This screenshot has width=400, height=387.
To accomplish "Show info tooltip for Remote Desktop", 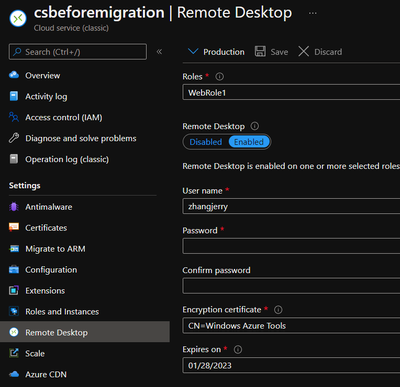I will (255, 126).
